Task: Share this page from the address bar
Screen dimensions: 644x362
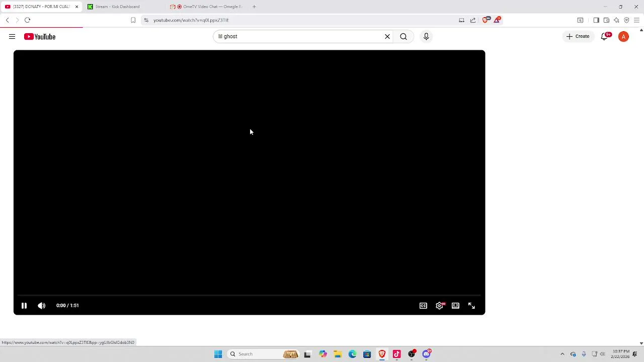Action: 473,20
